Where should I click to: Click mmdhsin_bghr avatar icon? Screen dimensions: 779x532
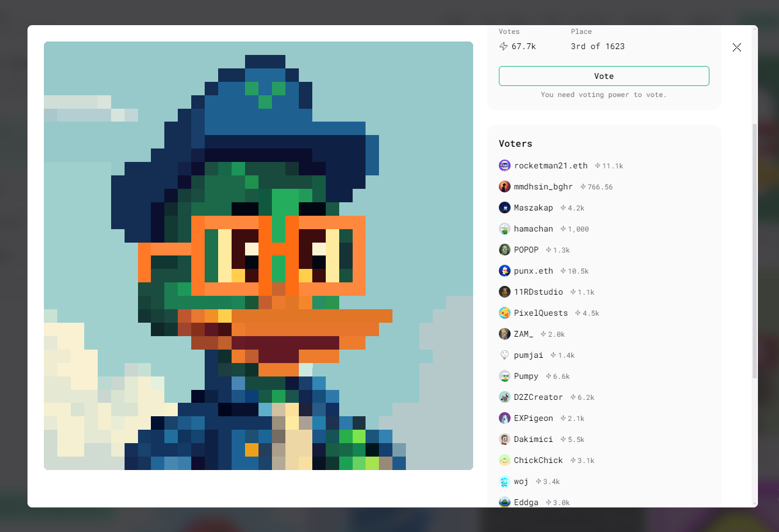click(505, 186)
